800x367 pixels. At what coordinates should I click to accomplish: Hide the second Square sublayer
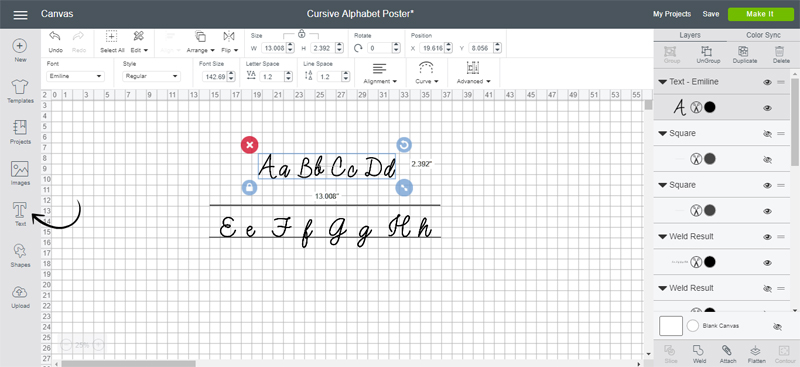(x=767, y=211)
